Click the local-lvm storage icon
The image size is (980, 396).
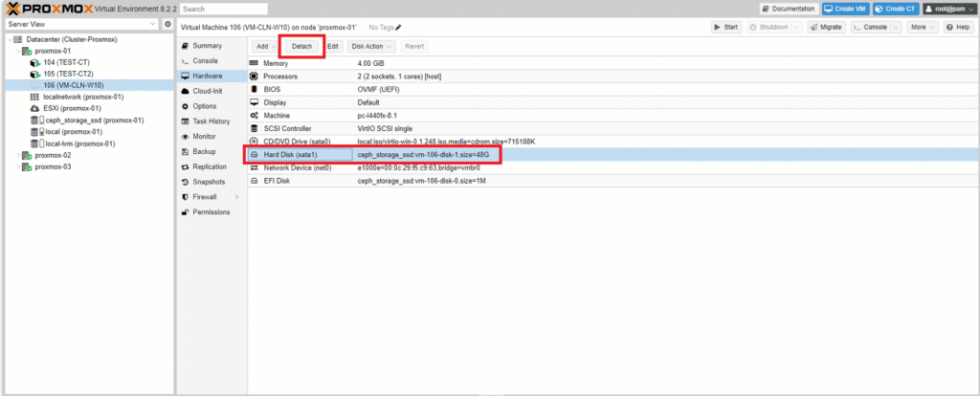(x=35, y=143)
